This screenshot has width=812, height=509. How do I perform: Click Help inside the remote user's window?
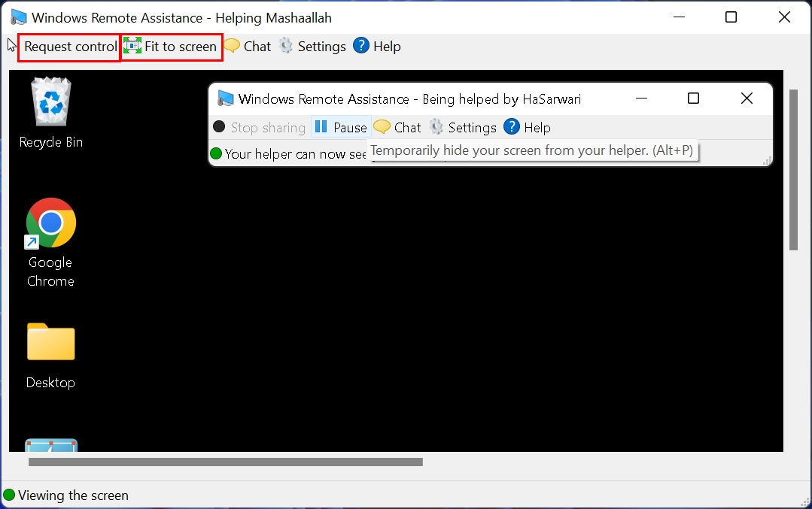click(x=527, y=127)
